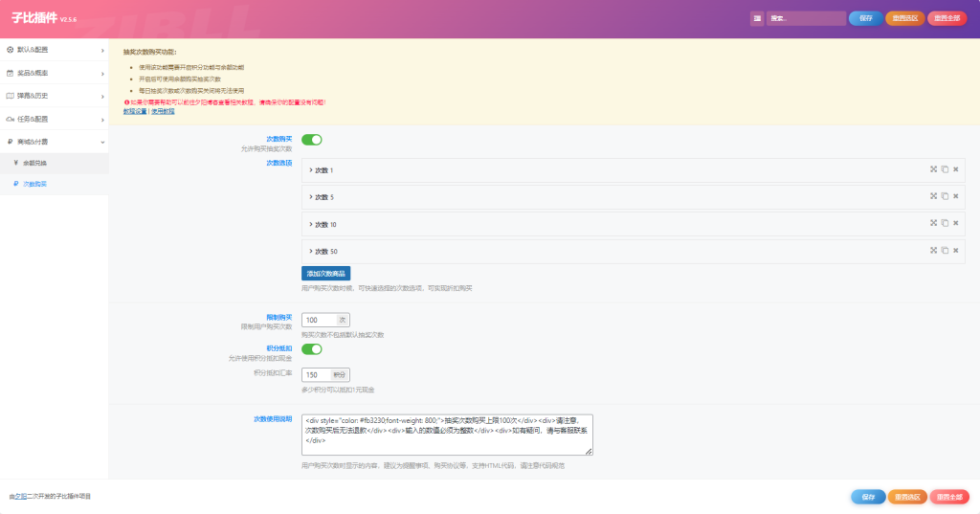Click the clone icon on the 次数 1 row
Viewport: 980px width, 514px height.
pyautogui.click(x=944, y=169)
